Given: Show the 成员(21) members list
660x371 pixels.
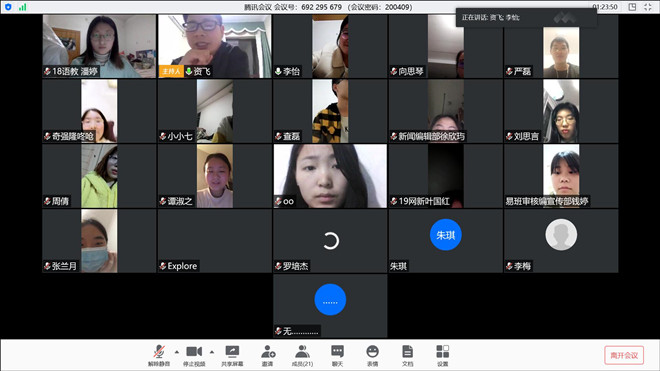Looking at the screenshot, I should 302,355.
